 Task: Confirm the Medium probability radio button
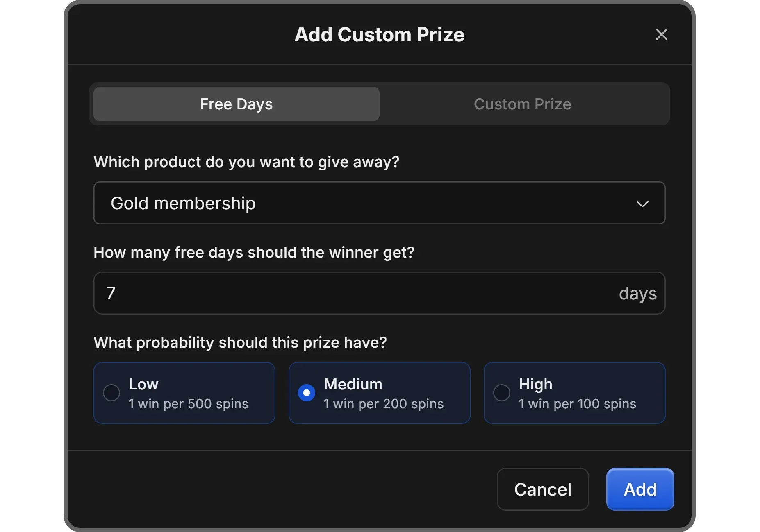[x=306, y=393]
